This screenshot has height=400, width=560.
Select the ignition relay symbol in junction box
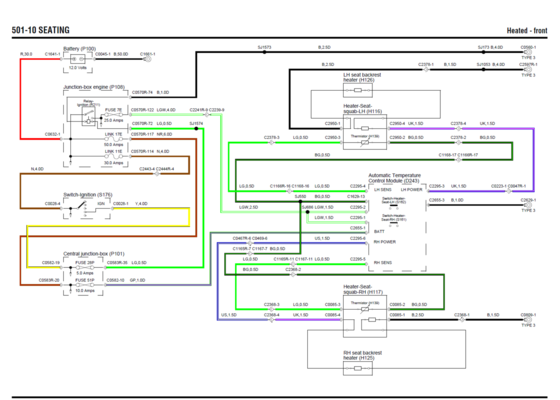coord(88,116)
